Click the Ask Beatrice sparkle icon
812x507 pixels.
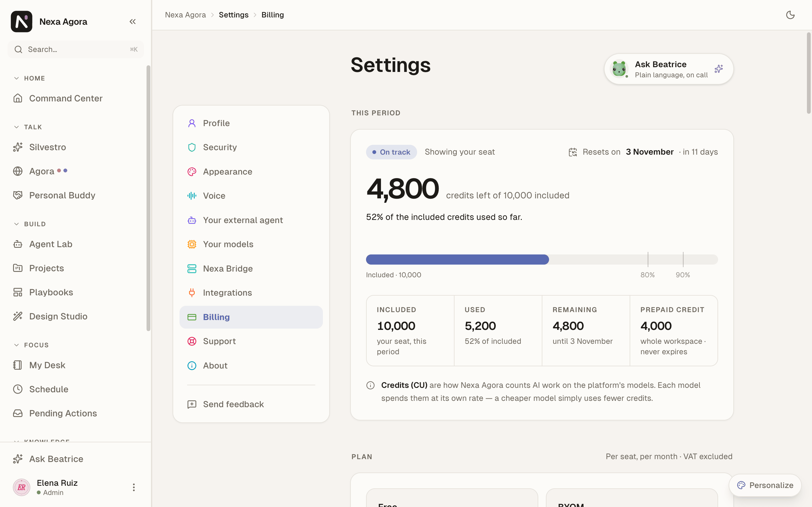718,69
